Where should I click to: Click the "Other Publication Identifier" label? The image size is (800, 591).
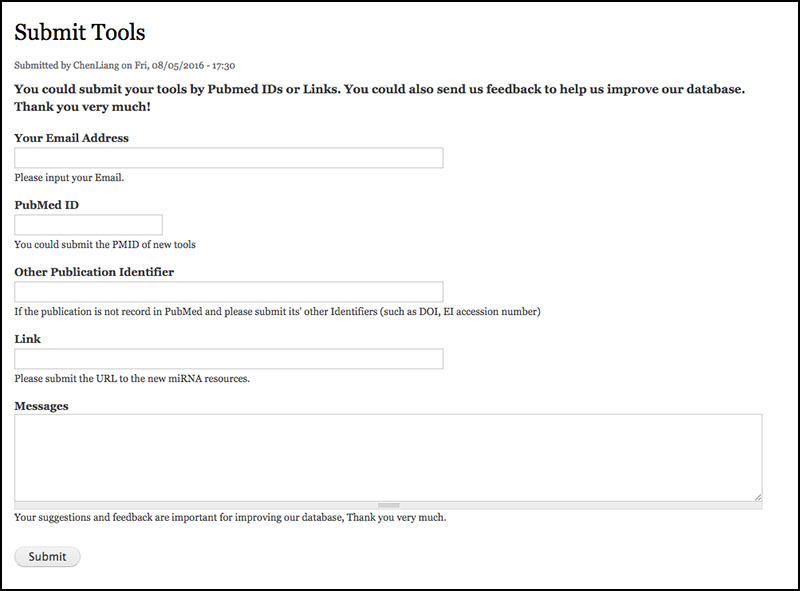pos(94,272)
